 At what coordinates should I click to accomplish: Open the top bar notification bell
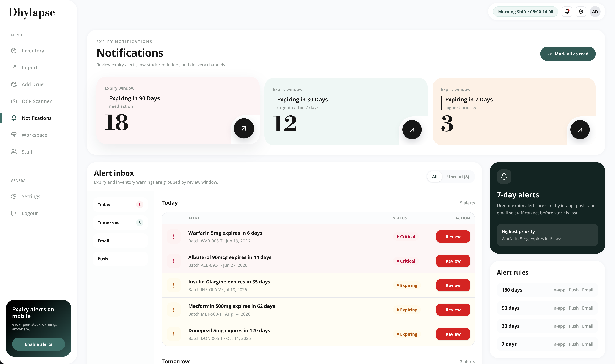click(x=567, y=12)
